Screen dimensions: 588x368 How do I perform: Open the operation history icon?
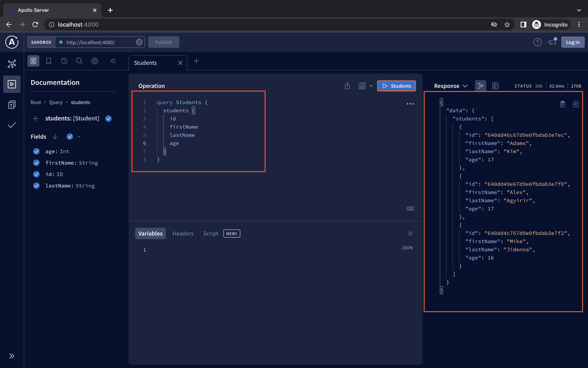[x=64, y=61]
